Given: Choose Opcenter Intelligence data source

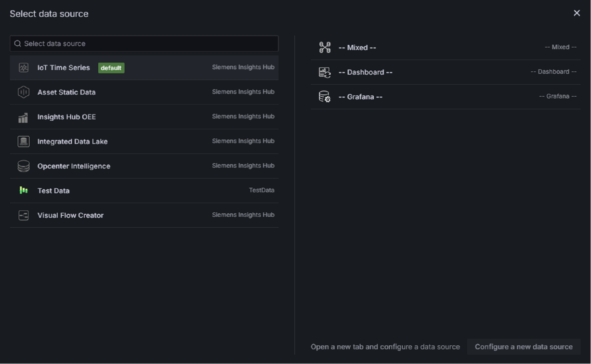Looking at the screenshot, I should point(144,166).
